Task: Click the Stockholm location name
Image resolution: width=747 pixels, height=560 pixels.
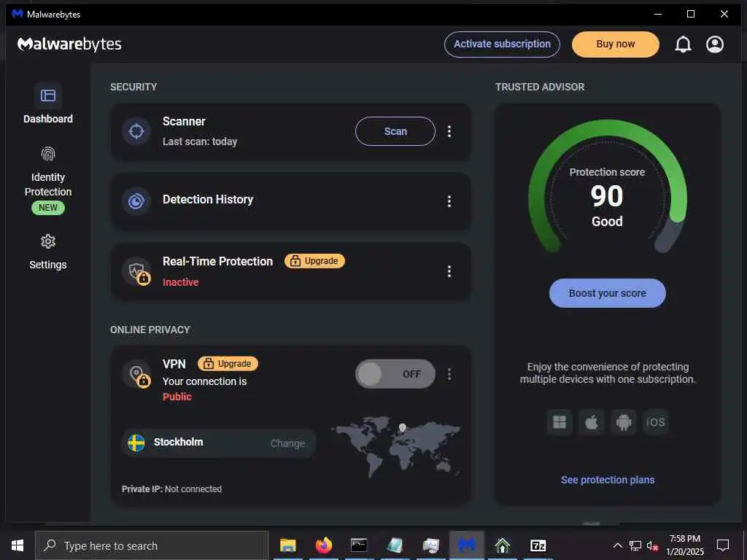Action: click(x=178, y=442)
